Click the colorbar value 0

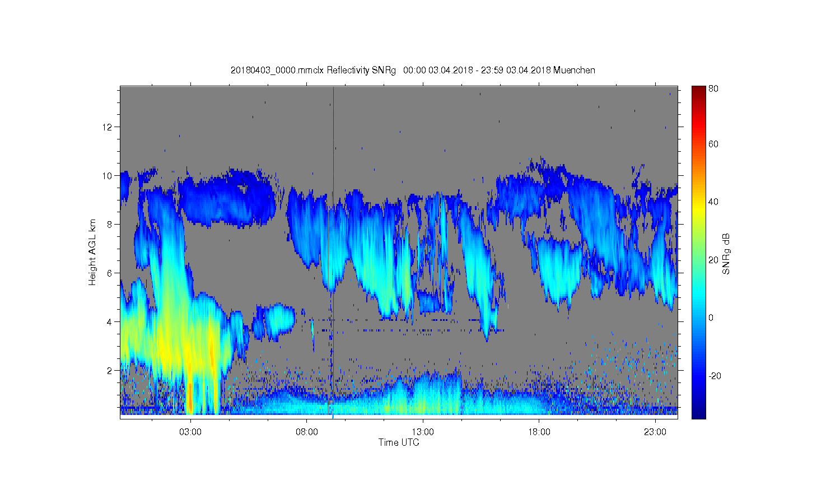click(711, 318)
